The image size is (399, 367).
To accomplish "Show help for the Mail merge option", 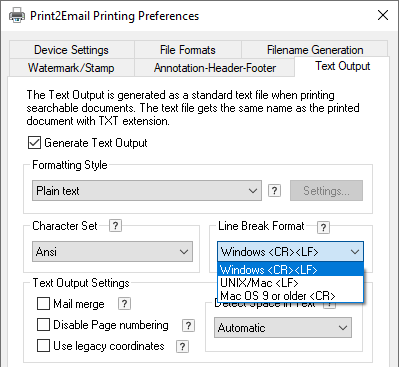I will click(x=124, y=304).
